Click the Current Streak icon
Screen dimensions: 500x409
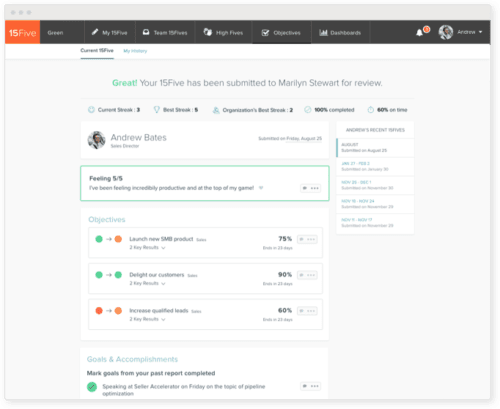point(91,110)
